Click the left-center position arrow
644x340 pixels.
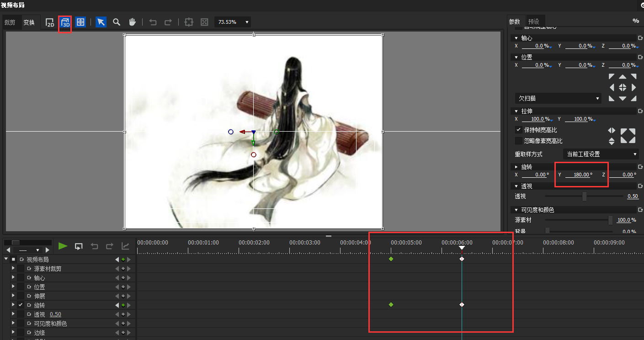pos(612,87)
